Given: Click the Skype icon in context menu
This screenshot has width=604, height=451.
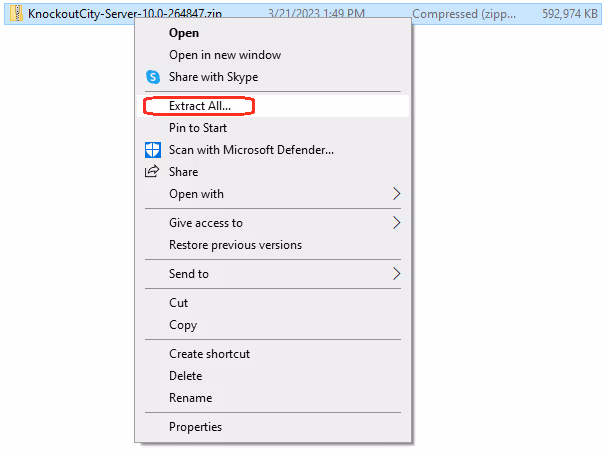Looking at the screenshot, I should pyautogui.click(x=153, y=77).
